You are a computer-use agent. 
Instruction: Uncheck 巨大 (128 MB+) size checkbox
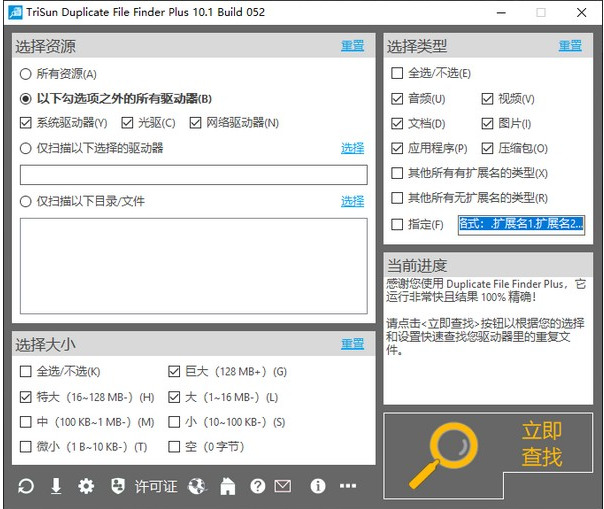point(174,371)
